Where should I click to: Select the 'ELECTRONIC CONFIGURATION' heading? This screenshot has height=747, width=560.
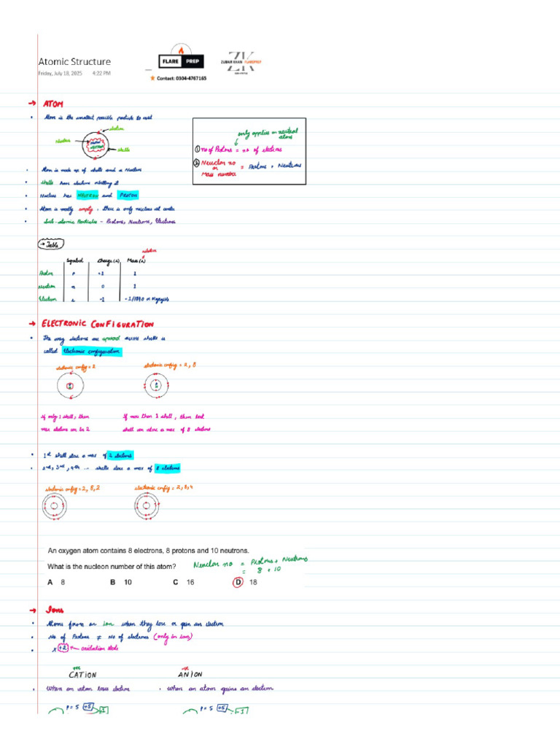[98, 324]
